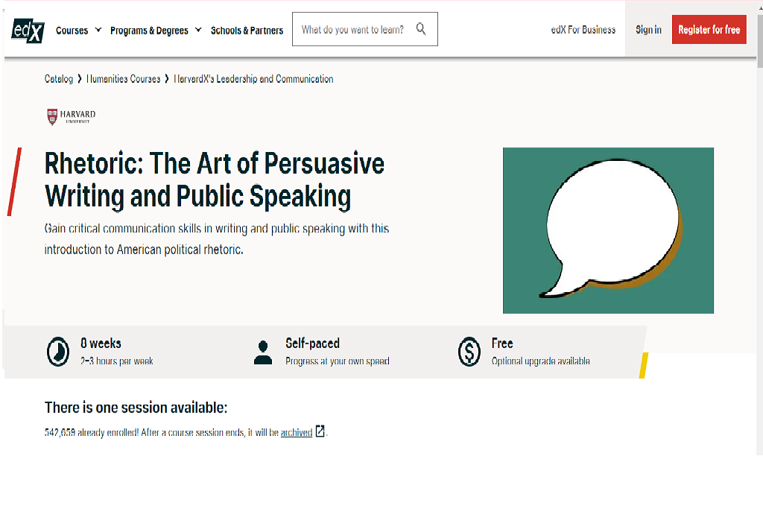Click the speech bubble course image

tap(608, 230)
